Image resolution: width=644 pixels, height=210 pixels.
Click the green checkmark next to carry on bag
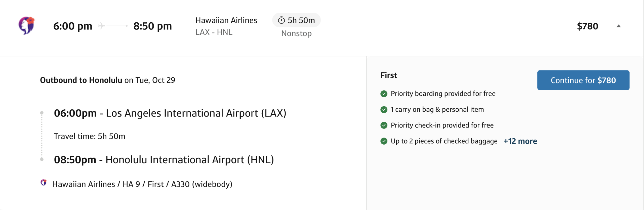[383, 109]
